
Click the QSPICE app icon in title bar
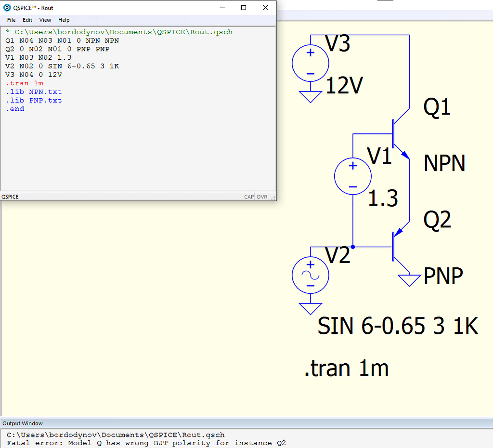click(7, 8)
